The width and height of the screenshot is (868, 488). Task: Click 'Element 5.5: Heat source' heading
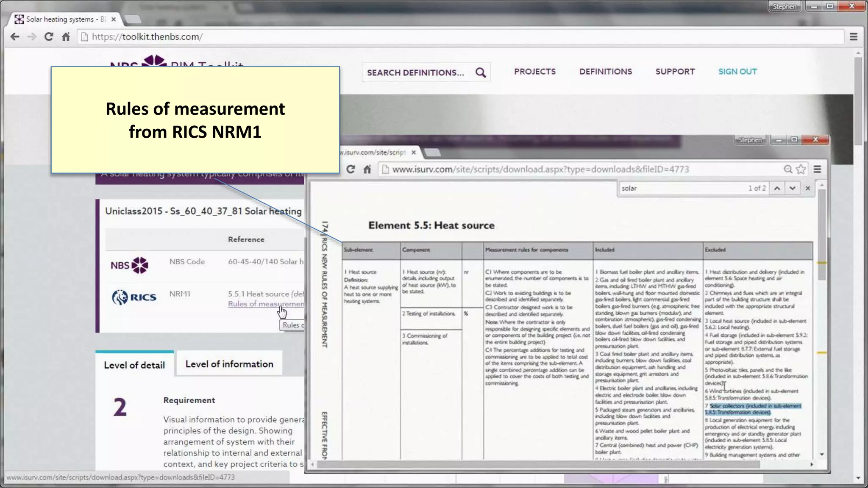(431, 225)
